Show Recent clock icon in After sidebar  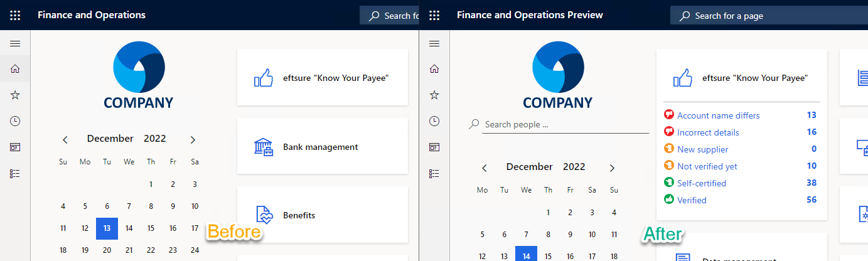434,121
